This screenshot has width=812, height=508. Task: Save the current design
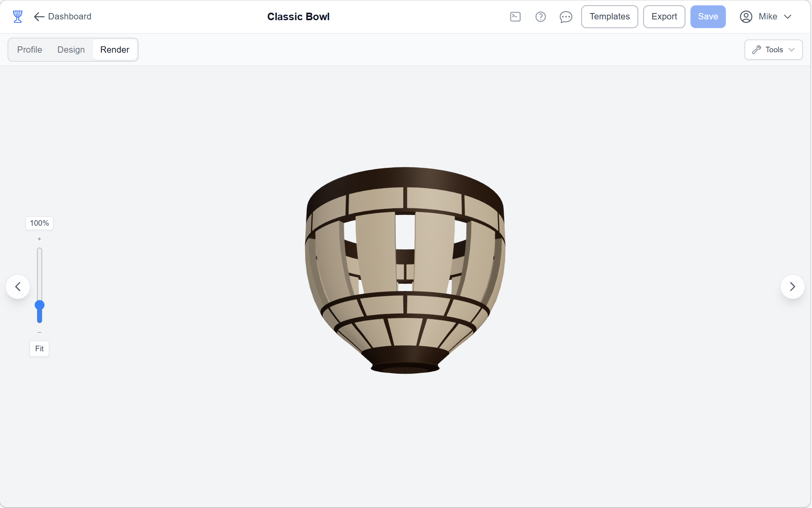(x=708, y=17)
